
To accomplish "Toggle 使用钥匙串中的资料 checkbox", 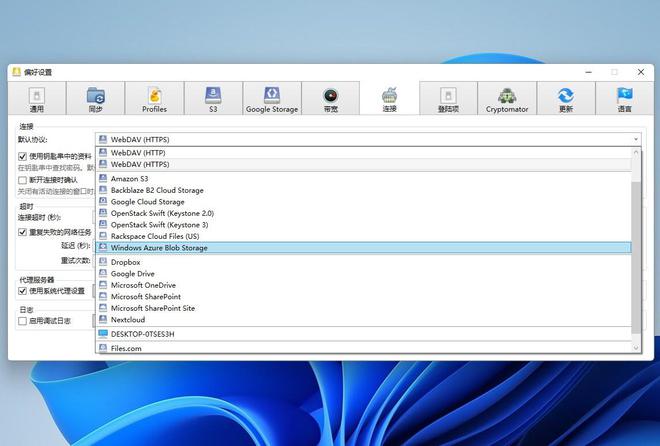I will (x=22, y=157).
